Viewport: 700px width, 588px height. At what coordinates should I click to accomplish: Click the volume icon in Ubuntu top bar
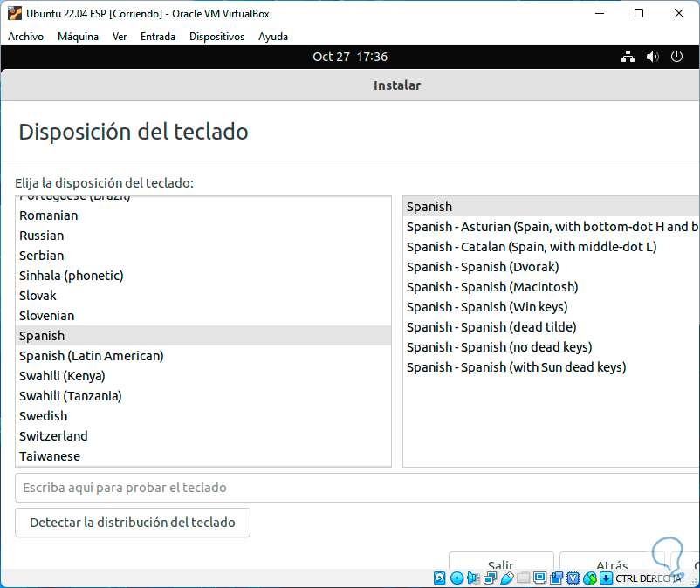[652, 57]
